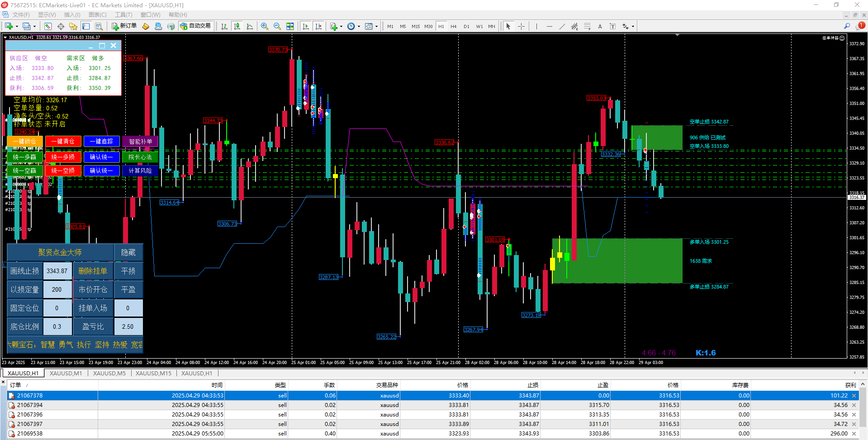Select the text label tool
The height and width of the screenshot is (440, 868).
coord(612,26)
